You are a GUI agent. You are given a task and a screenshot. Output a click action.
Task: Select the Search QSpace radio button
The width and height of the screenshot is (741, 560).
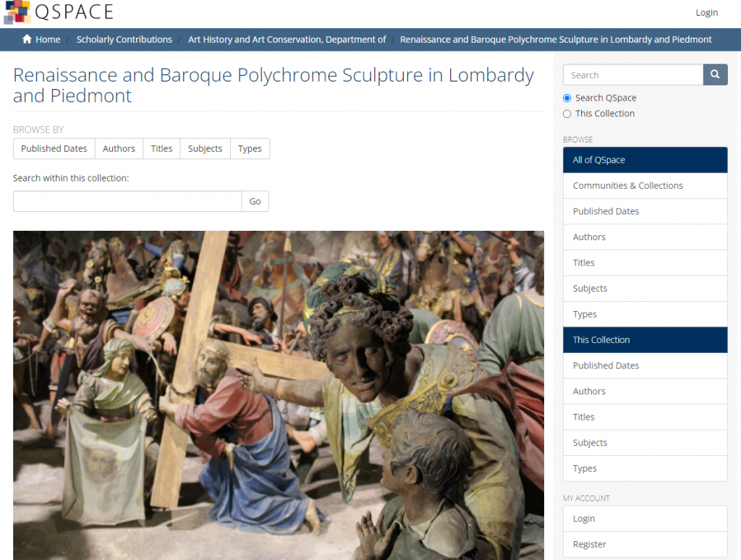coord(567,98)
